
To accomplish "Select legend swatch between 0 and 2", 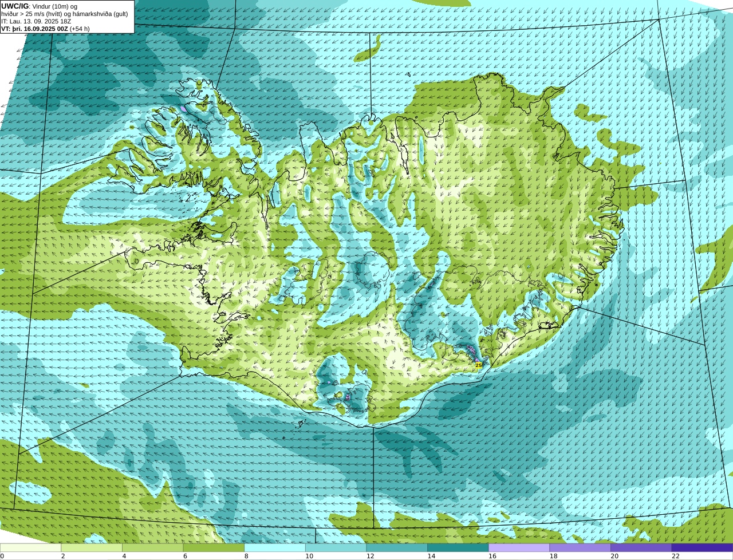I will pos(30,547).
